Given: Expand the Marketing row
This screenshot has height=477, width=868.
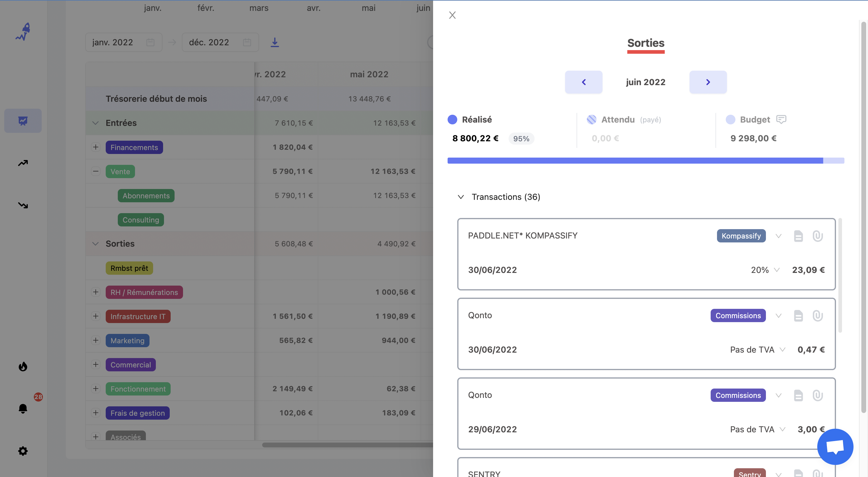Looking at the screenshot, I should click(96, 341).
